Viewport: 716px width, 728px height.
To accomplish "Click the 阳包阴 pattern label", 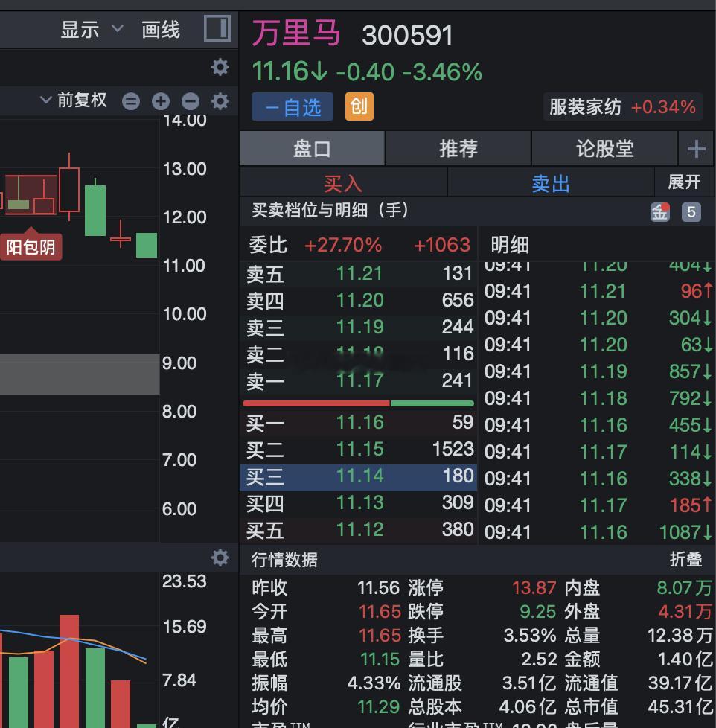I will point(31,246).
